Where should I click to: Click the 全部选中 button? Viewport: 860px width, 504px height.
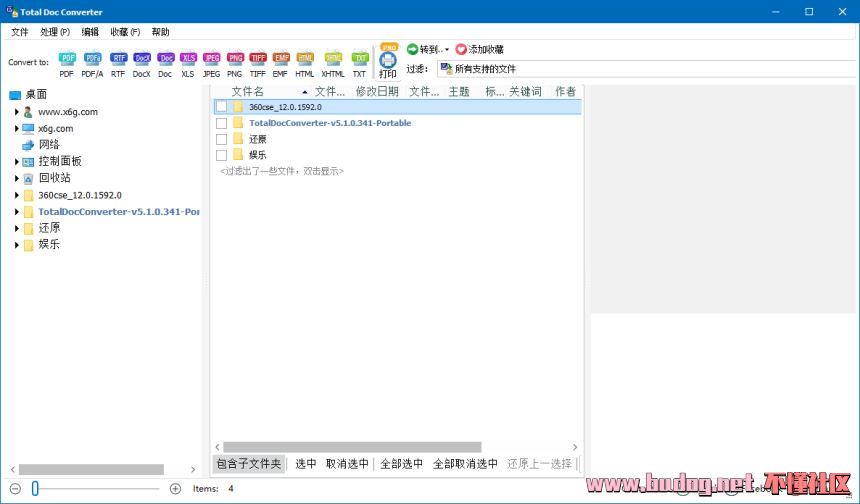pos(401,464)
